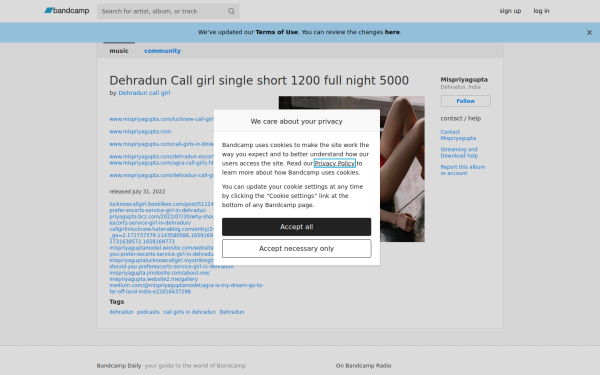Screen dimensions: 600x375
Task: Choose Accept necessary only
Action: point(297,249)
